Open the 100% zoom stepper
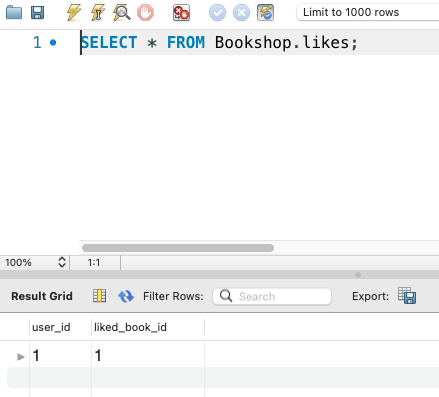This screenshot has width=439, height=397. (x=62, y=262)
